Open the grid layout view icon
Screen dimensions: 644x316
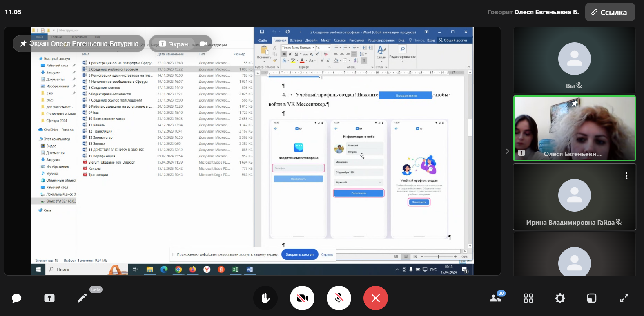pyautogui.click(x=528, y=298)
